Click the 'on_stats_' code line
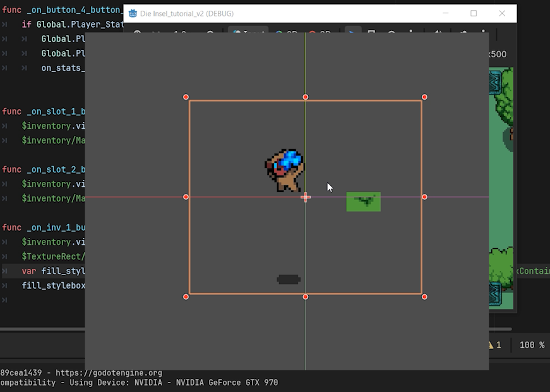This screenshot has height=392, width=550. pyautogui.click(x=63, y=68)
